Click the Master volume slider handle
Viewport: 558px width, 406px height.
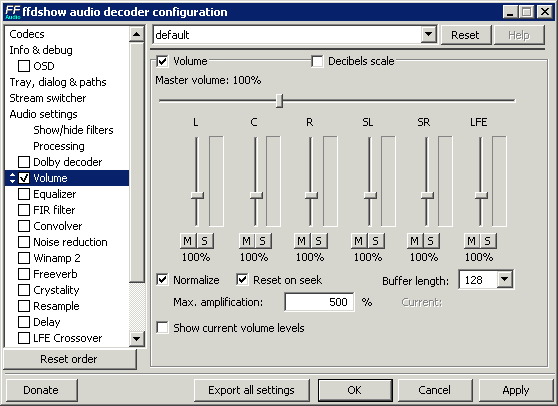(280, 101)
